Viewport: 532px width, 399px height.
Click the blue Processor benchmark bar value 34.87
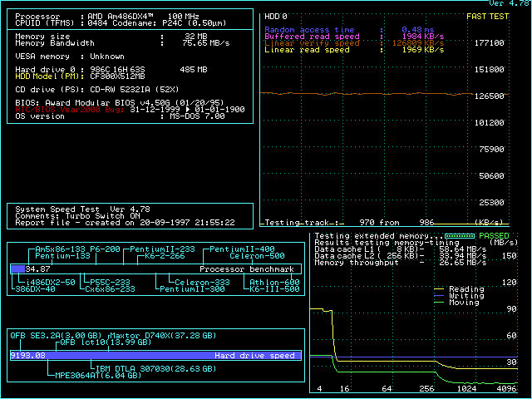(x=38, y=269)
